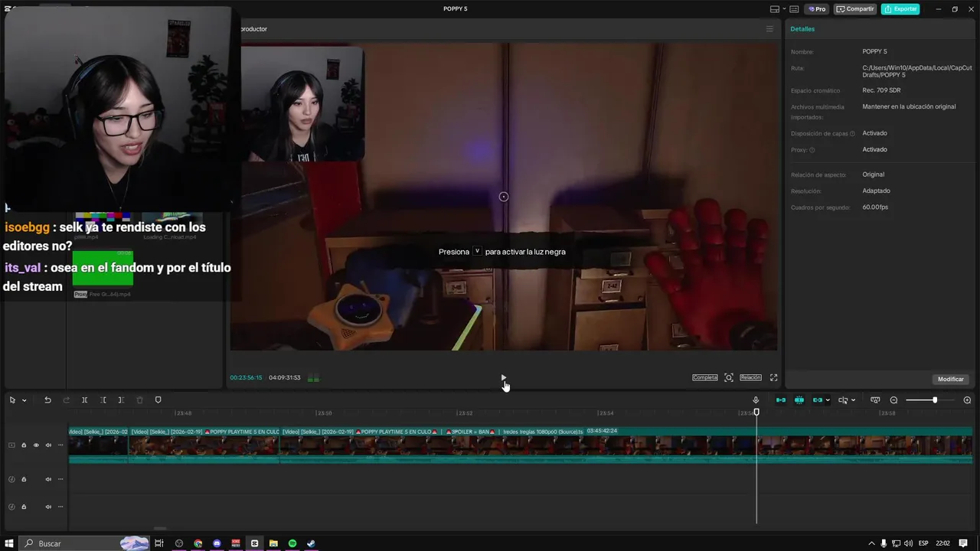Delete right of playhead with trim-right tool

[x=121, y=400]
